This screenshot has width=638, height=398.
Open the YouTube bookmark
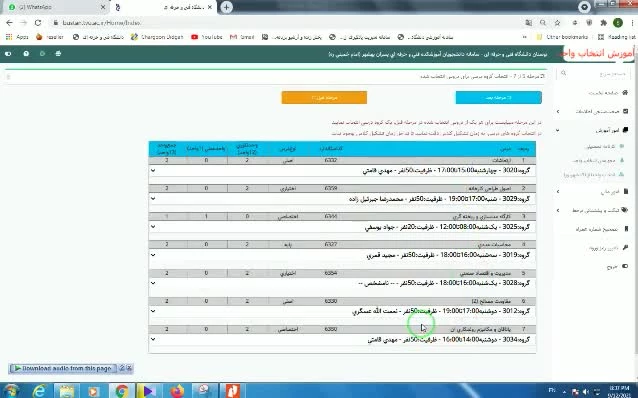pyautogui.click(x=207, y=37)
